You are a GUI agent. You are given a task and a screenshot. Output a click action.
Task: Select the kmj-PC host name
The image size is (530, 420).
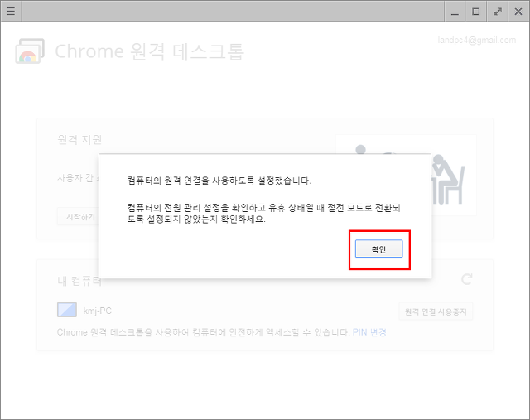coord(98,311)
